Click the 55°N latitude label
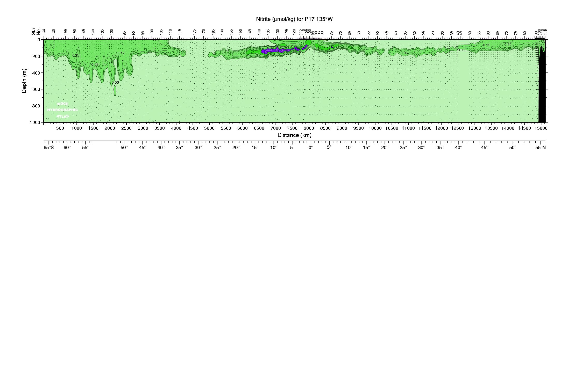Screen dimensions: 575x392 [x=541, y=148]
